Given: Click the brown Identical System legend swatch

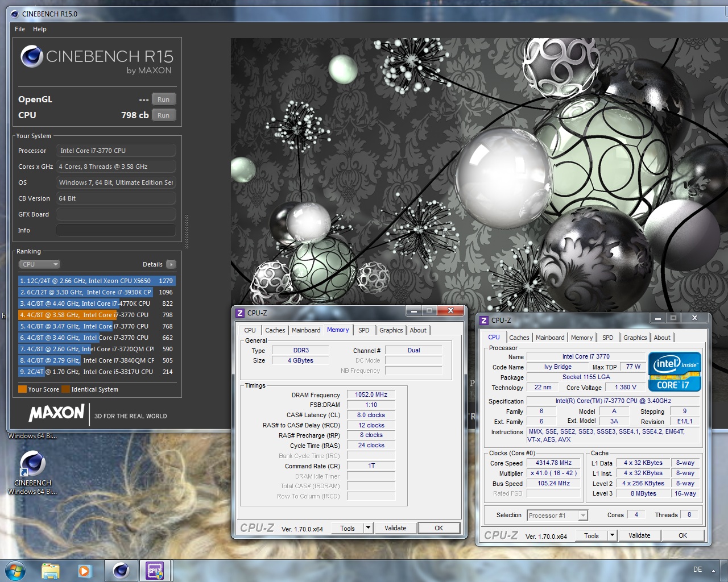Looking at the screenshot, I should 65,389.
